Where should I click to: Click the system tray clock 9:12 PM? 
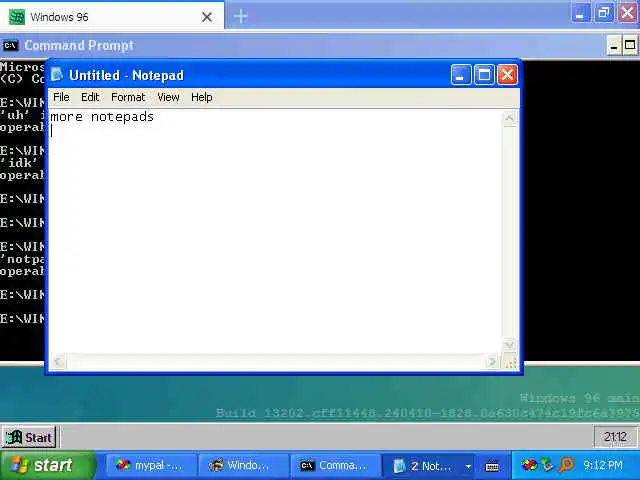tap(603, 465)
